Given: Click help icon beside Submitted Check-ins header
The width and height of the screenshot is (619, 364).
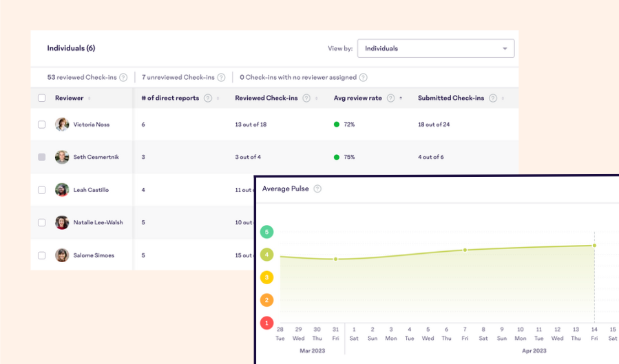Looking at the screenshot, I should tap(493, 98).
